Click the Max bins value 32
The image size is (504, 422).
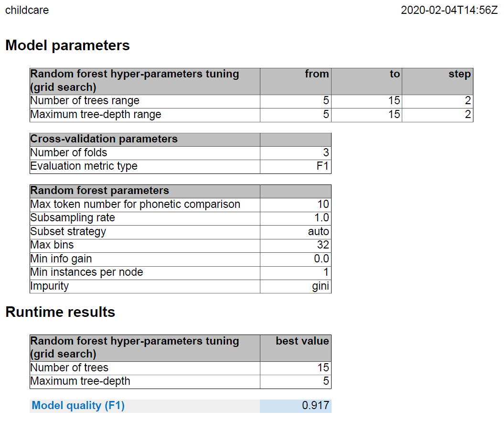point(323,245)
